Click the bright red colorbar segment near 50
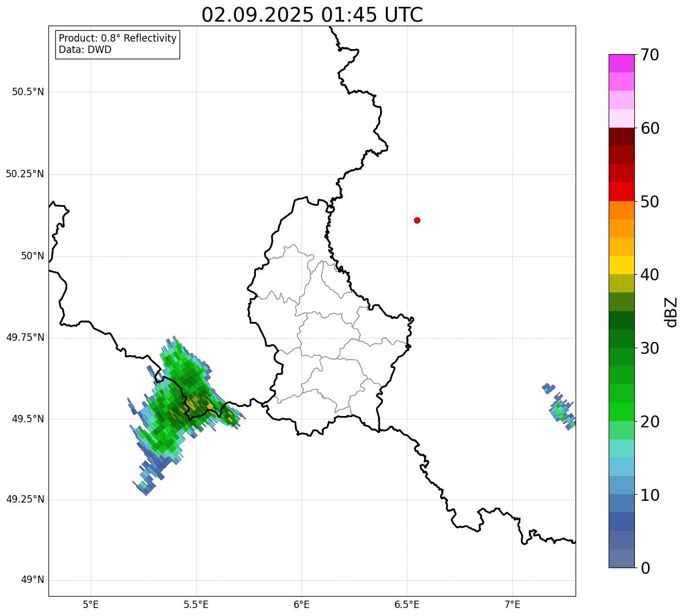 click(621, 191)
